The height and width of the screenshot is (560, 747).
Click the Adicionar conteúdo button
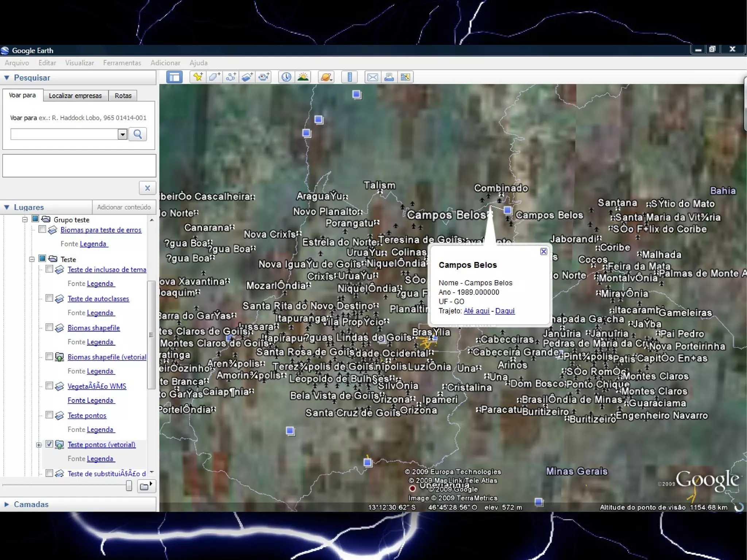click(x=124, y=207)
